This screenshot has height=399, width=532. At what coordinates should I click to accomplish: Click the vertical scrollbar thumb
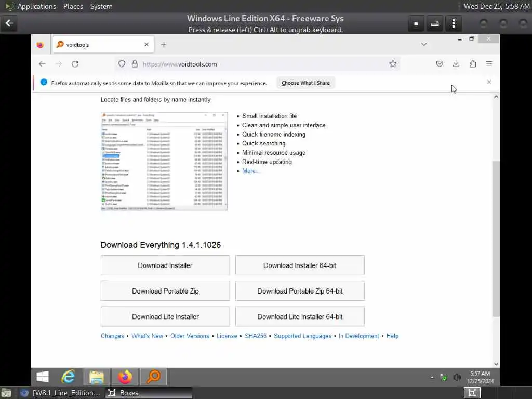(x=496, y=239)
